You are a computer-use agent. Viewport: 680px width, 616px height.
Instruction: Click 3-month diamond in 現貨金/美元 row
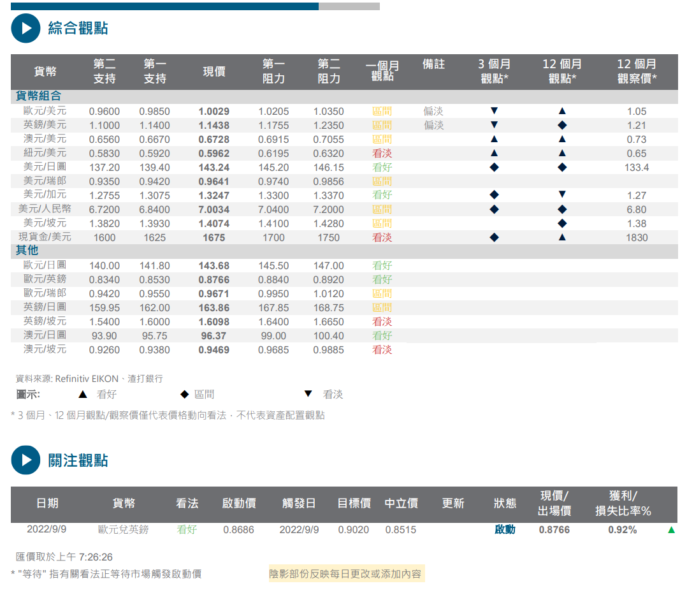(494, 238)
